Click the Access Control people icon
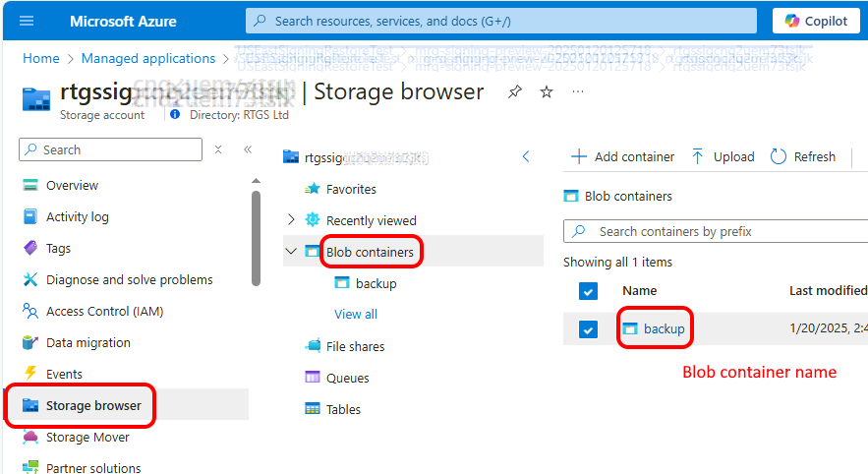 30,311
